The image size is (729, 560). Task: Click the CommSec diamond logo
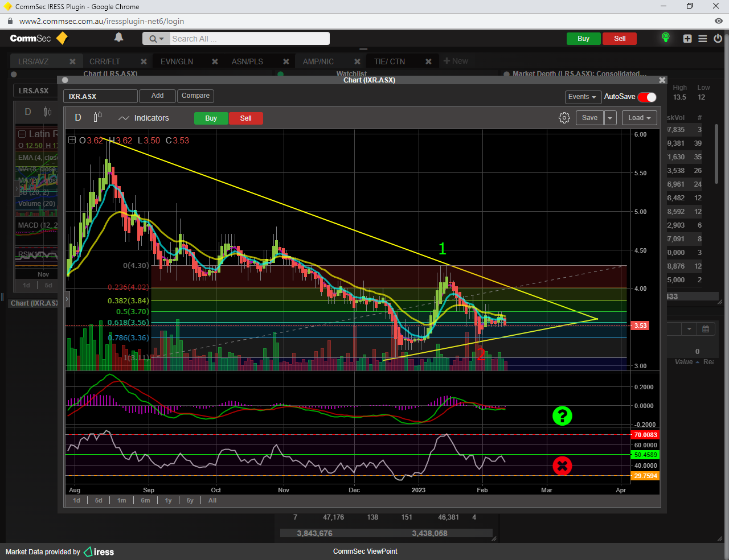click(x=62, y=38)
